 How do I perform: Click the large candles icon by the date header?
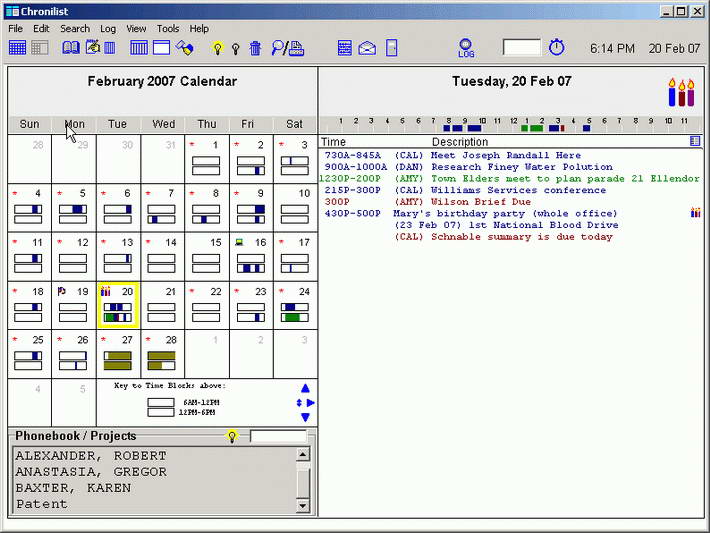[x=681, y=92]
